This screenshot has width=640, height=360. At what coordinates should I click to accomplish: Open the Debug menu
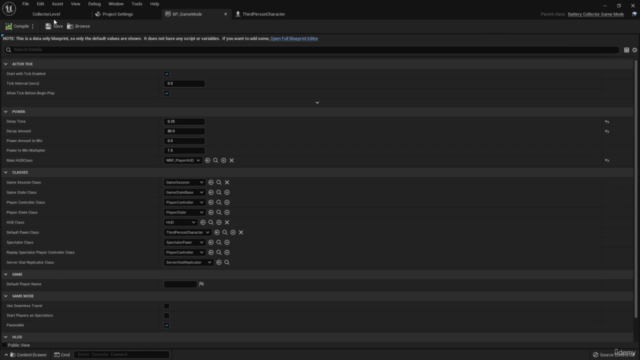tap(94, 4)
